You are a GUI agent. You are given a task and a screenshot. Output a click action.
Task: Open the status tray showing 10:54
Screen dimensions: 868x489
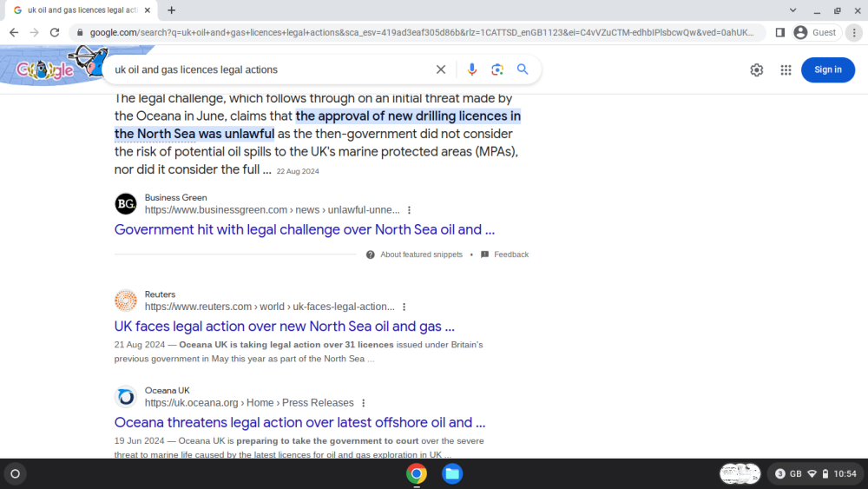click(816, 474)
